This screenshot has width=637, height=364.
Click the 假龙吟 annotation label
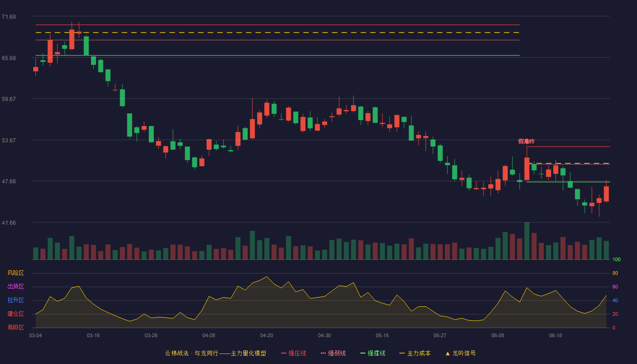tap(526, 142)
